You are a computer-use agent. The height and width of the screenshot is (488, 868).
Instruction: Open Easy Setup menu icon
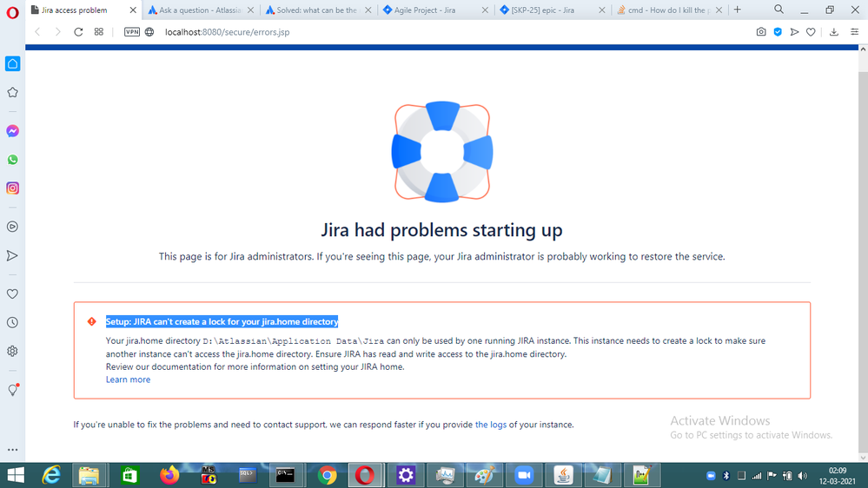[855, 32]
